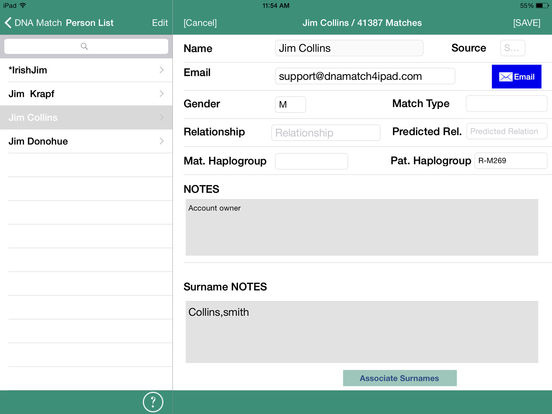The image size is (552, 414).
Task: Click the Match Type field
Action: 506,104
